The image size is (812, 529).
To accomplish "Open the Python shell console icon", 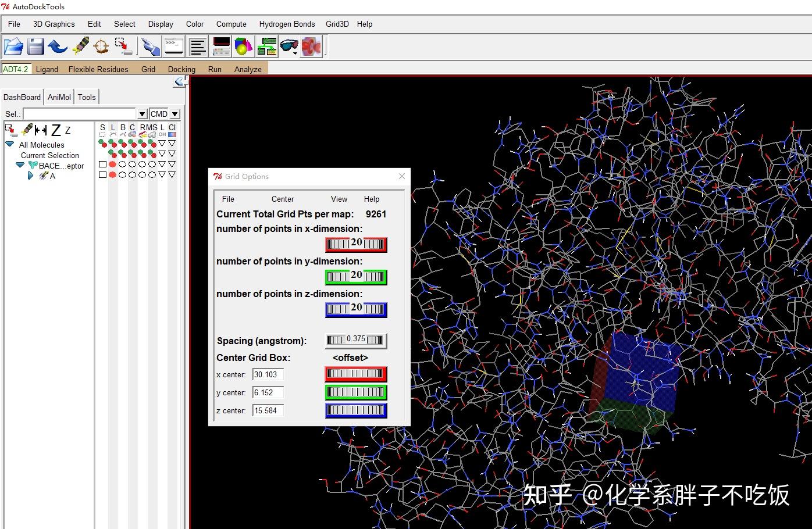I will point(173,46).
